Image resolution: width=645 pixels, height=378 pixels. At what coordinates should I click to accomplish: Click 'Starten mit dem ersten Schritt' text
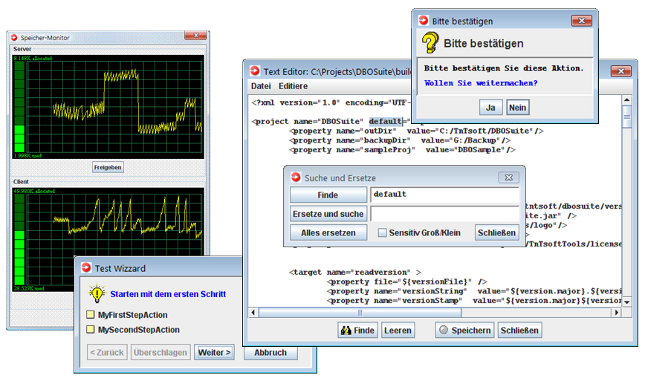(168, 294)
